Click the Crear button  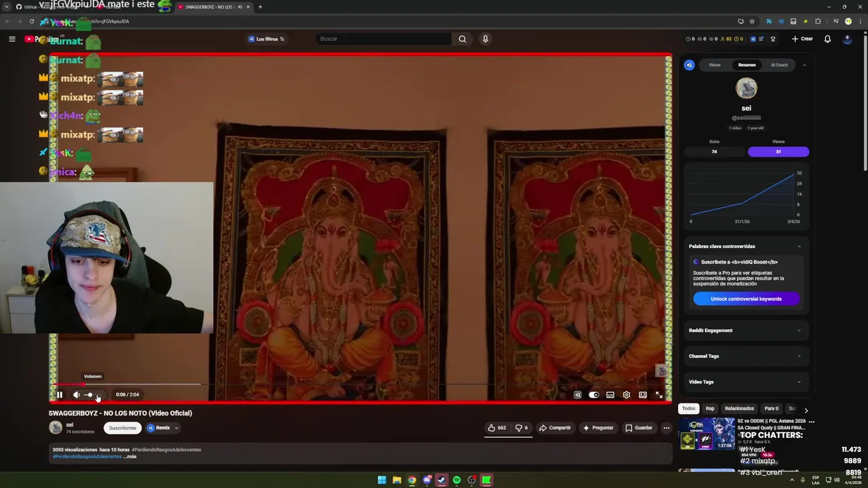point(802,39)
